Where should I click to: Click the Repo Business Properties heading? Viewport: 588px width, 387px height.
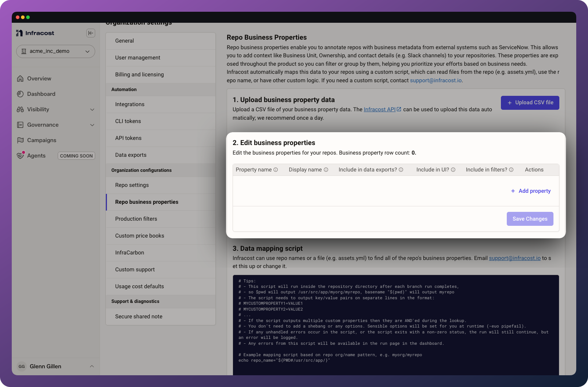tap(267, 37)
